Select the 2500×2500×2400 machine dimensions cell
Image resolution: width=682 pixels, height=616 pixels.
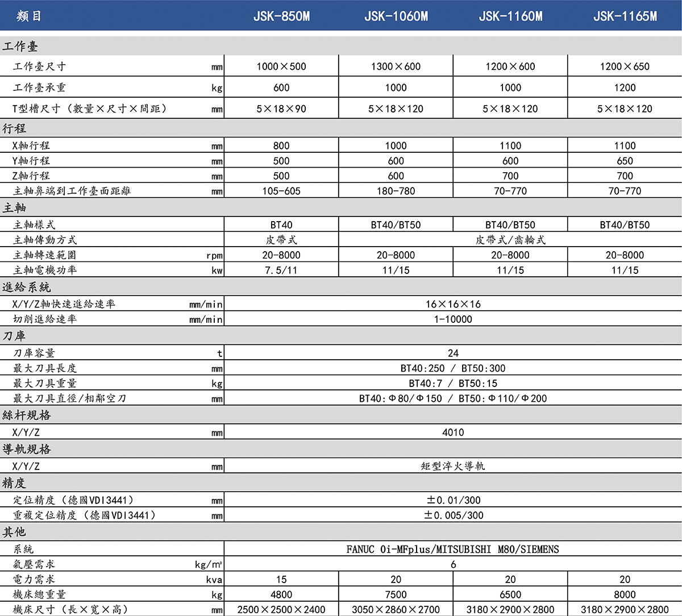coord(281,610)
